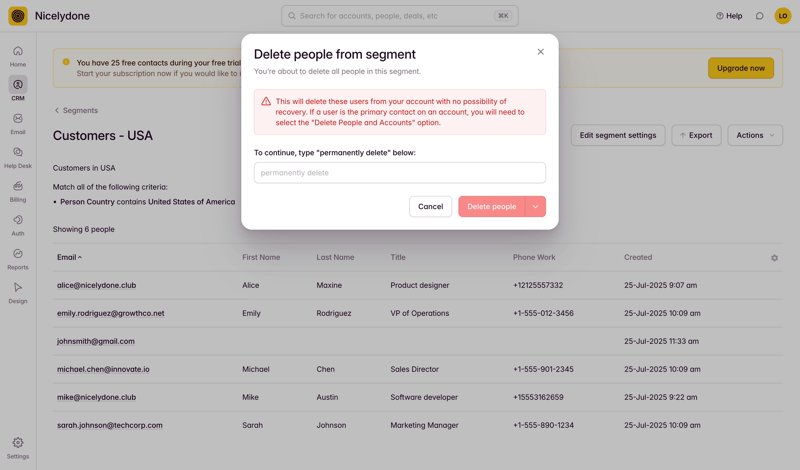Open the Actions dropdown
The height and width of the screenshot is (470, 800).
coord(755,135)
